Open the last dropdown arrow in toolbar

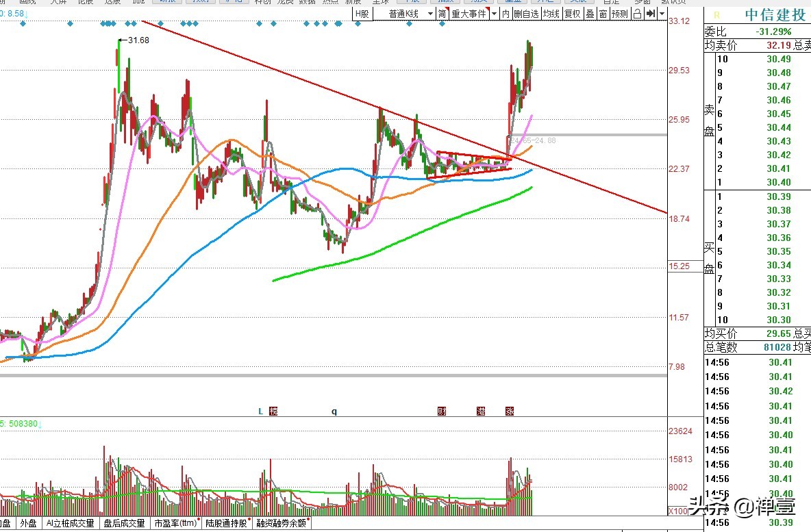662,14
